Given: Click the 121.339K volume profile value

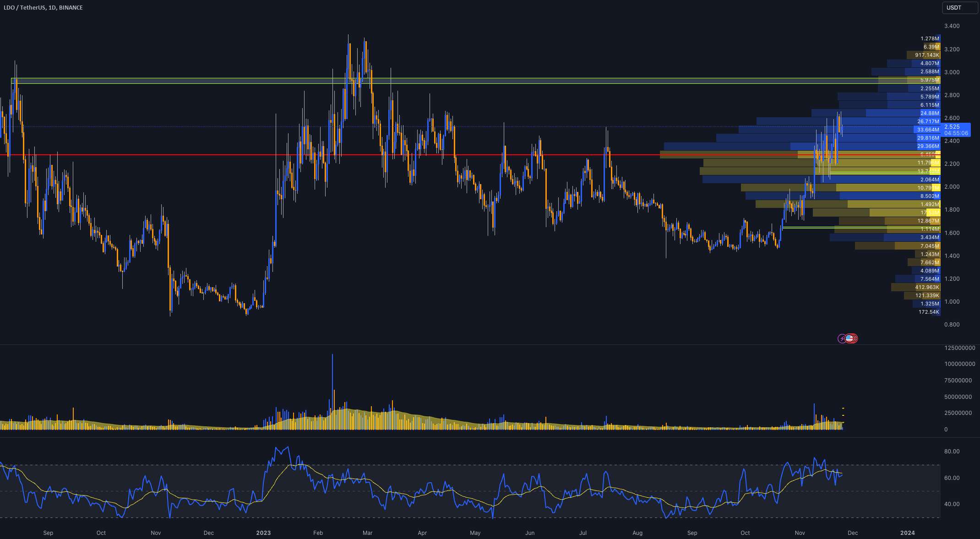Looking at the screenshot, I should (927, 295).
